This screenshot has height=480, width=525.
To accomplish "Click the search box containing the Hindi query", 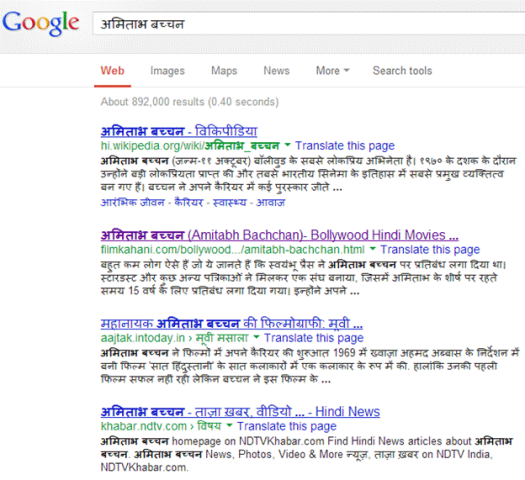I will tap(309, 23).
